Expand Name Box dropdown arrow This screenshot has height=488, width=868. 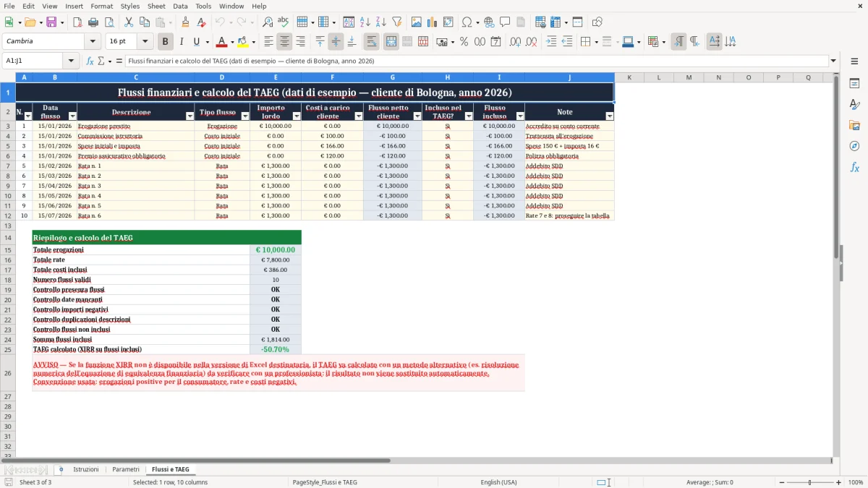click(71, 61)
